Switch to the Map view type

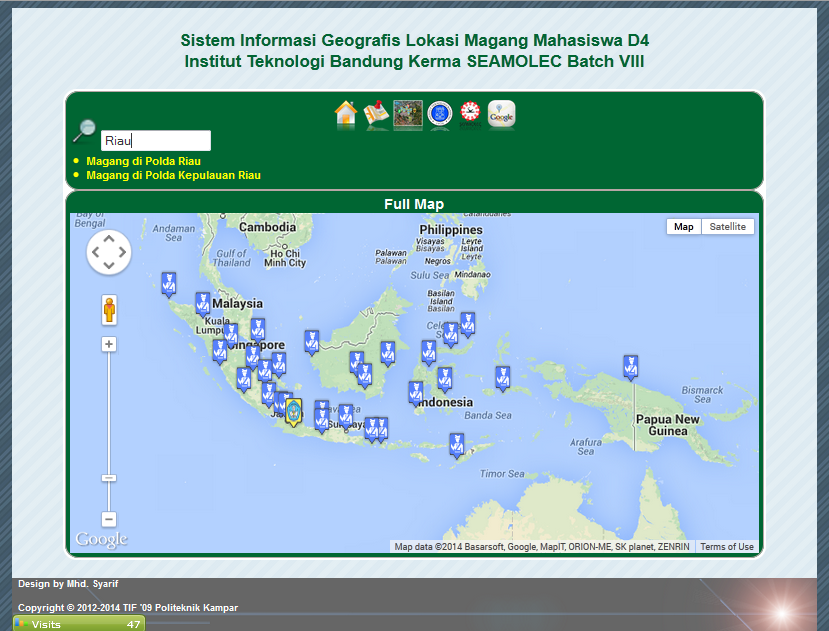(x=684, y=227)
